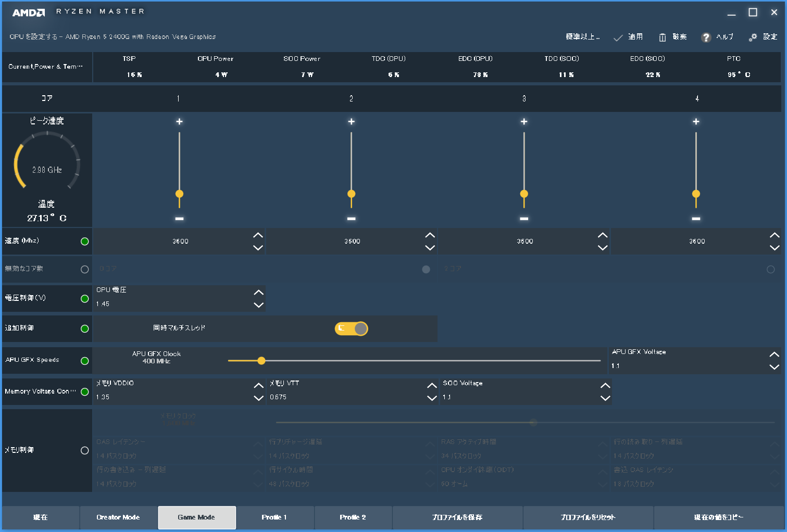Click core 3 minus speed icon
This screenshot has height=532, width=787.
(x=524, y=219)
